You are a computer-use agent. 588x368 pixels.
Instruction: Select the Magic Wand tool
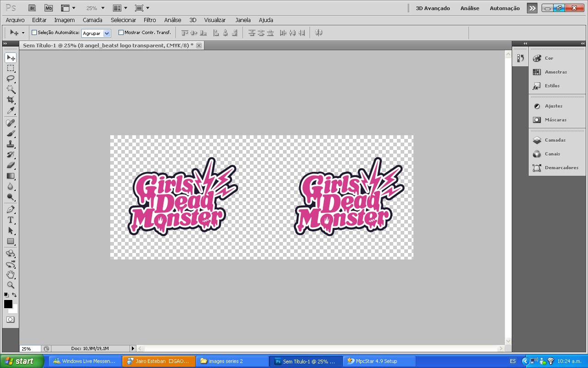tap(11, 89)
